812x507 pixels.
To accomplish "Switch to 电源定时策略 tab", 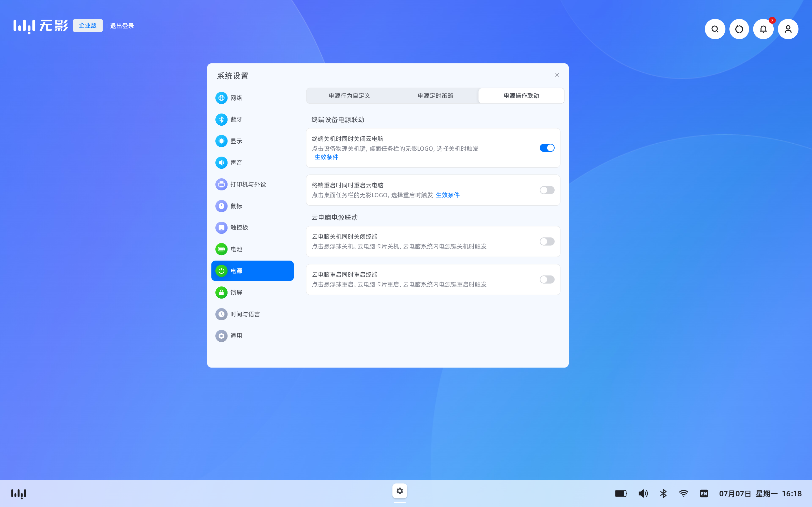I will (435, 95).
